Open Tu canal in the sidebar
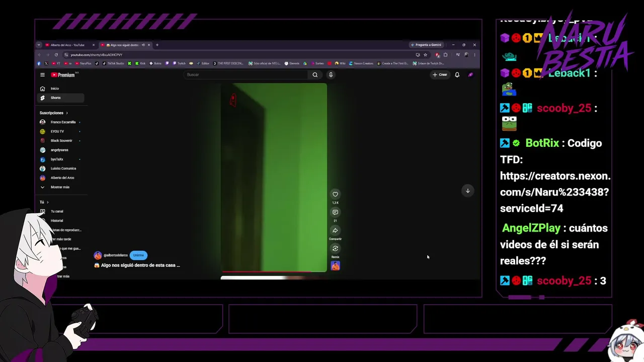 tap(57, 211)
